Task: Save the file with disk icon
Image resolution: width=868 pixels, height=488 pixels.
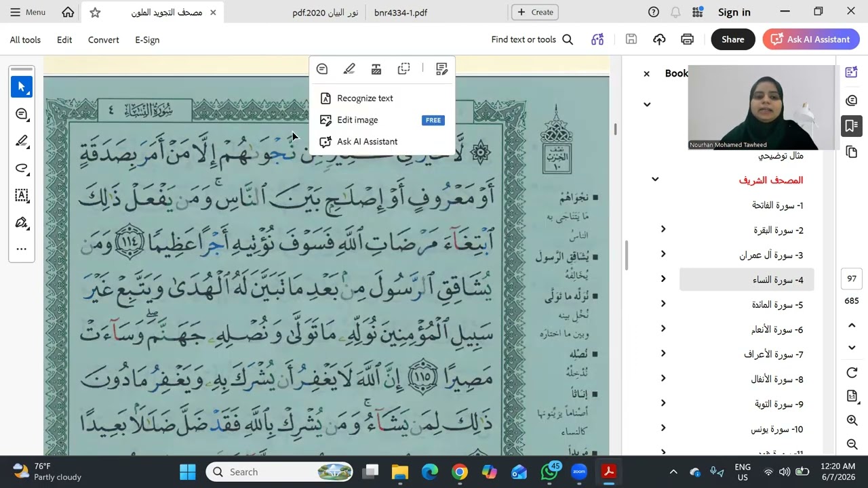Action: (631, 39)
